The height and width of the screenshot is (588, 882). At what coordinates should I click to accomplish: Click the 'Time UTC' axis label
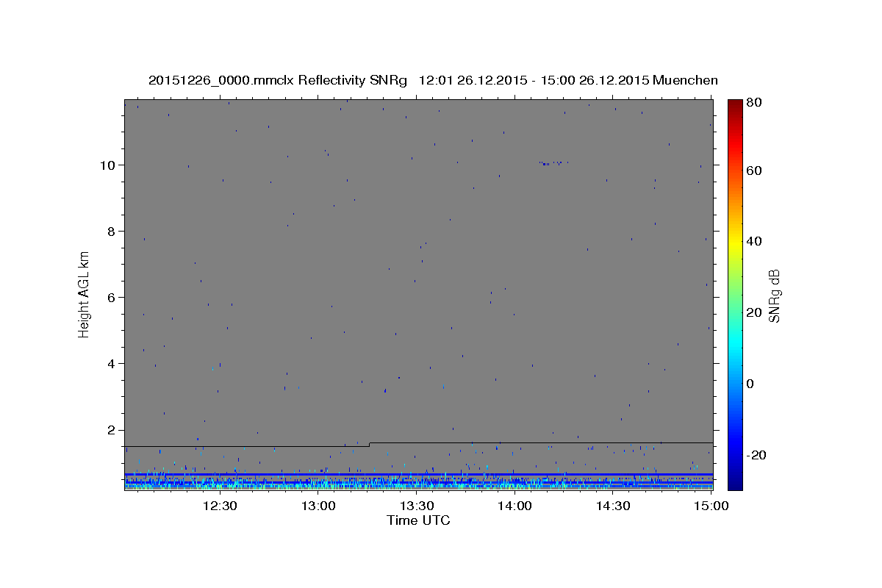click(x=418, y=520)
